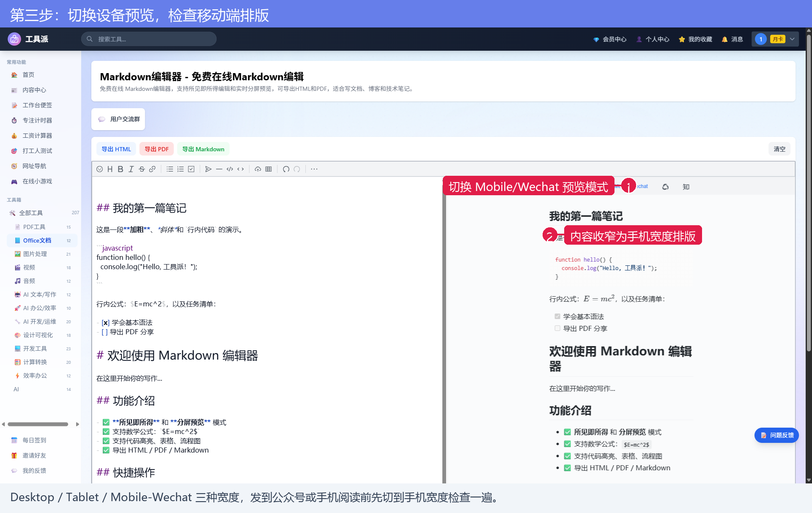
Task: Undo the last edit
Action: pos(286,169)
